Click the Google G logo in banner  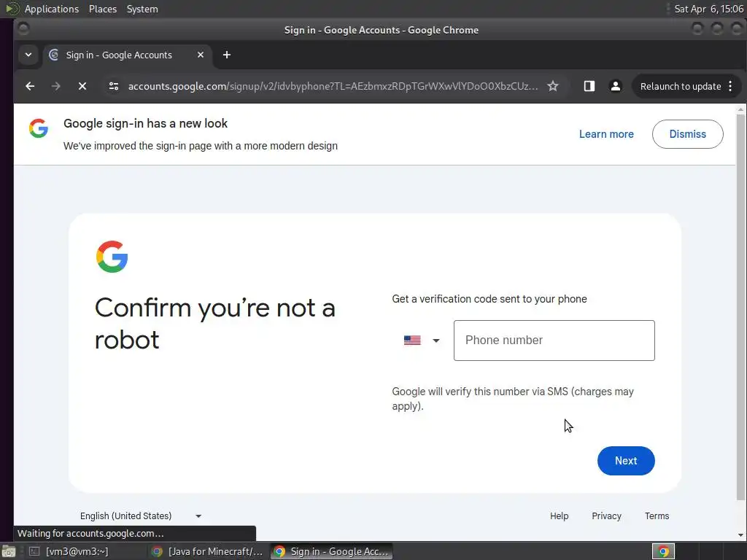point(39,128)
